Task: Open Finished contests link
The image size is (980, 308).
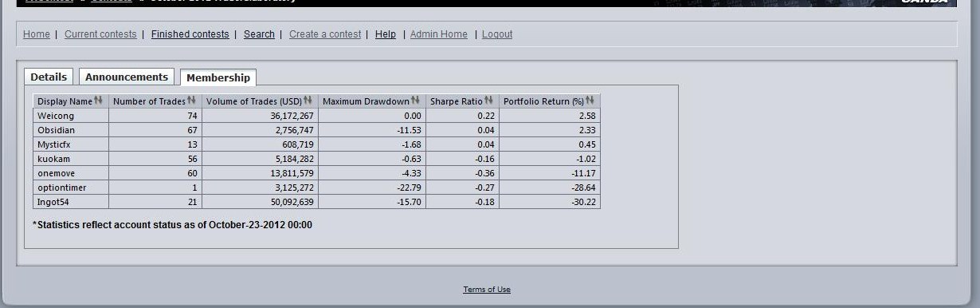Action: pyautogui.click(x=190, y=34)
